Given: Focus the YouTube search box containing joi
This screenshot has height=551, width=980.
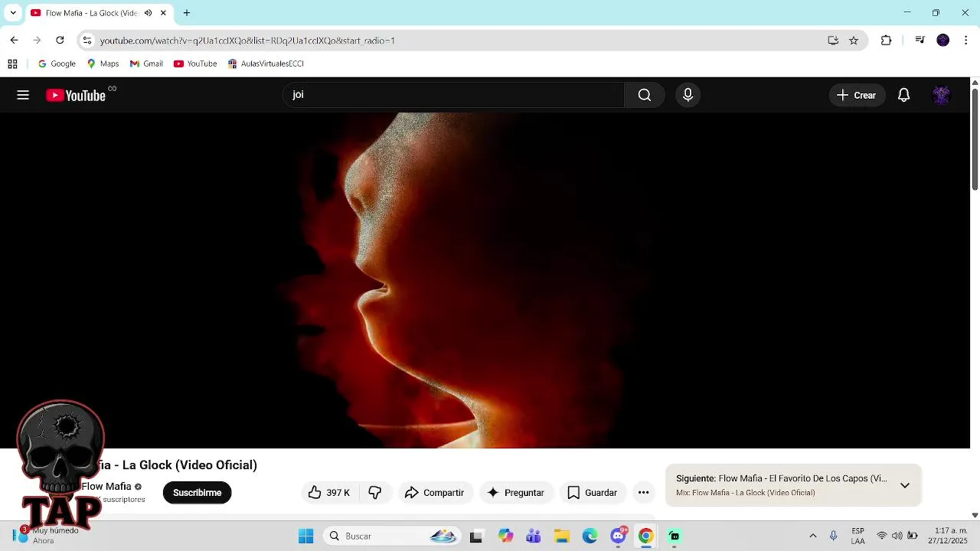Looking at the screenshot, I should (454, 95).
